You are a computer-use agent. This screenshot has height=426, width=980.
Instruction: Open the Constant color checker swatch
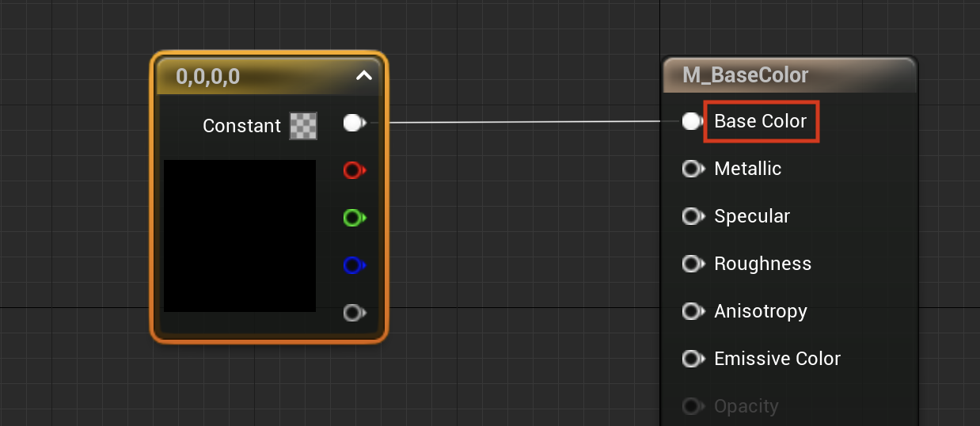[x=304, y=126]
